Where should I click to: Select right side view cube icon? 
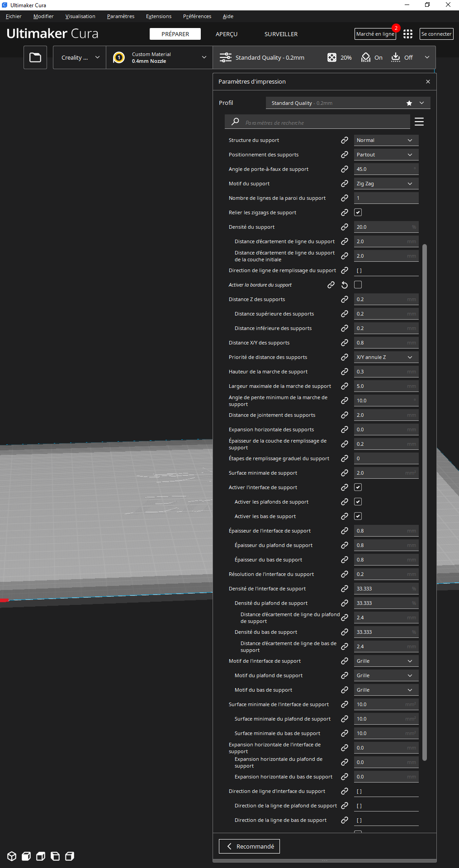point(70,856)
